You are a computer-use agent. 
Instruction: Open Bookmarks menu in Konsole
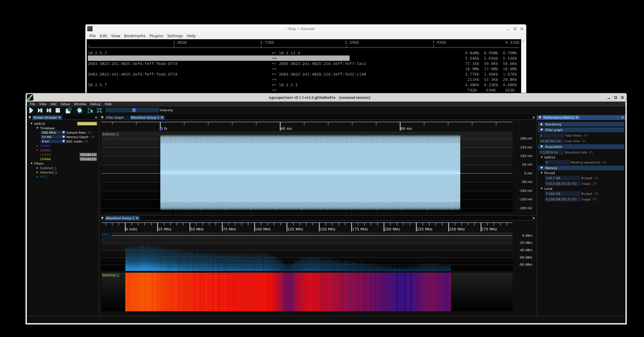tap(135, 36)
